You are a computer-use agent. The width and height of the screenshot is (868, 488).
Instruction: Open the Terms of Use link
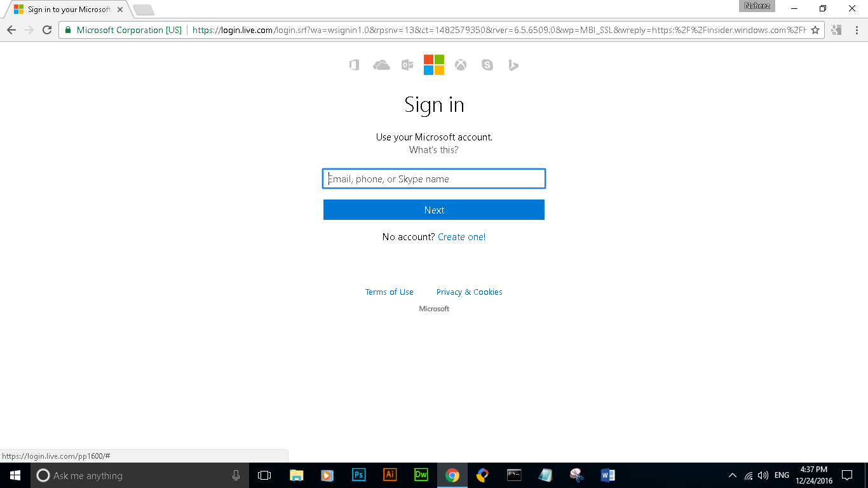(390, 292)
